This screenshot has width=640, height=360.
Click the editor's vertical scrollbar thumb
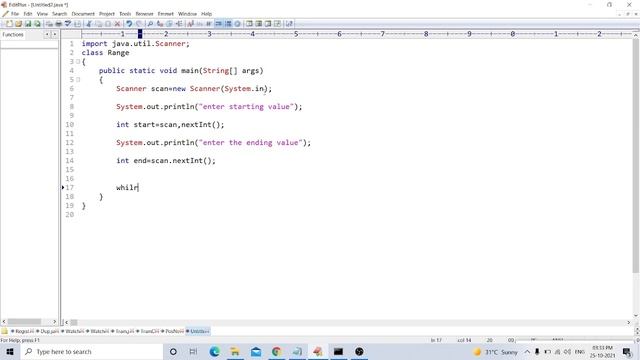point(636,156)
